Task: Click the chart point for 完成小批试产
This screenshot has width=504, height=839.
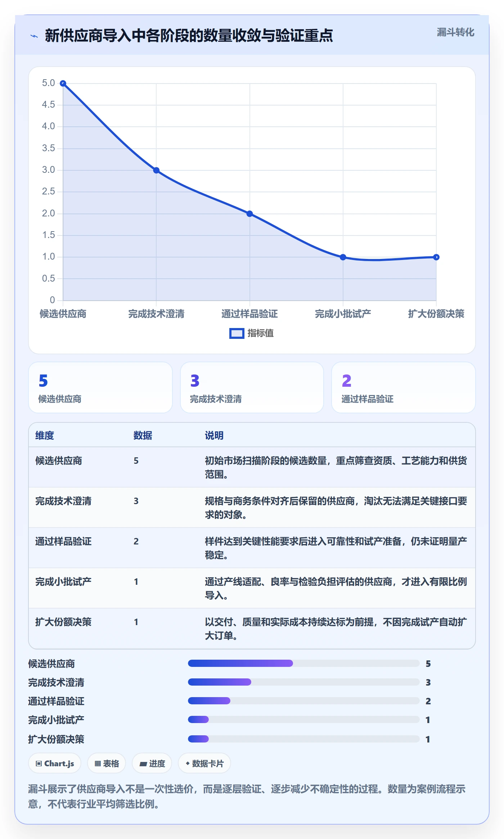Action: click(343, 257)
